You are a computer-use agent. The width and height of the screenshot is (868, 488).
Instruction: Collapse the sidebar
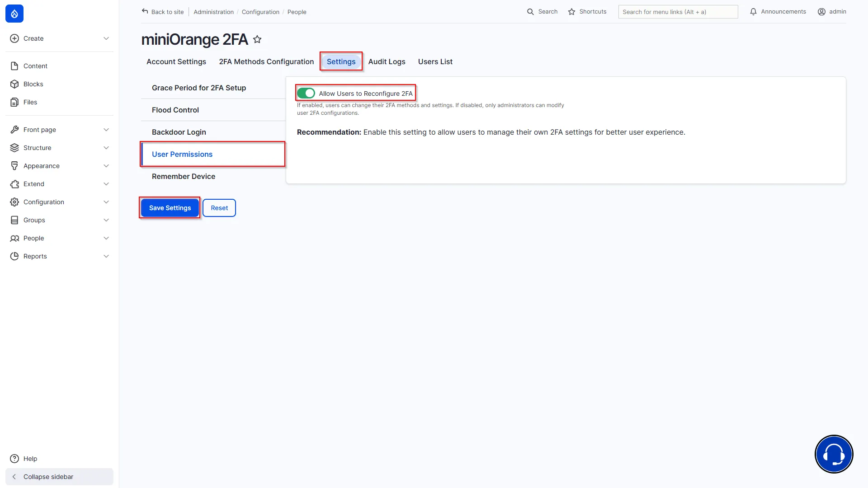[59, 477]
